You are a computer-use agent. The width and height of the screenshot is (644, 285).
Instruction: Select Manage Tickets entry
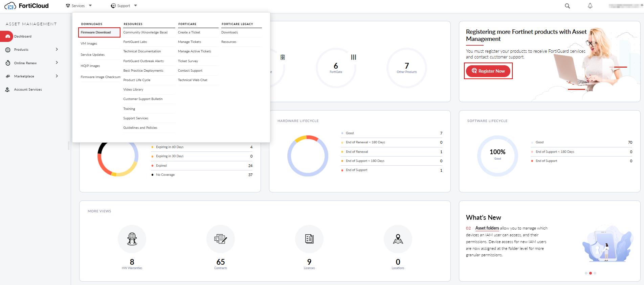tap(190, 42)
